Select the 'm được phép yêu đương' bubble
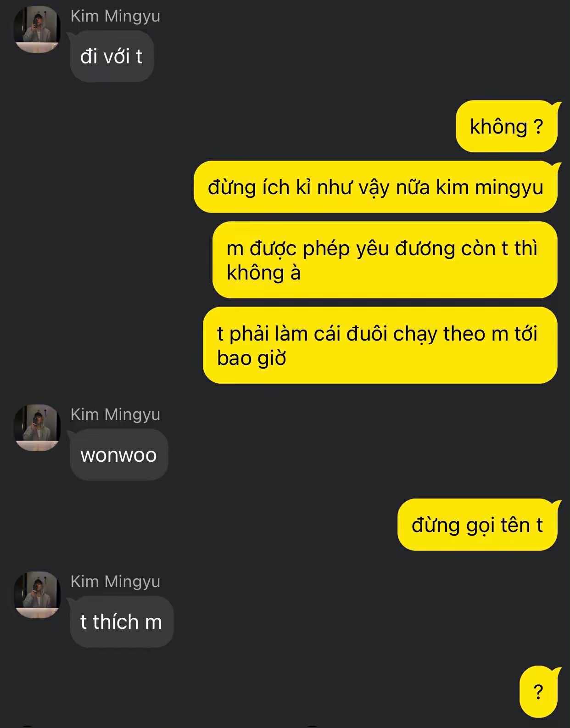The height and width of the screenshot is (728, 570). click(x=385, y=260)
